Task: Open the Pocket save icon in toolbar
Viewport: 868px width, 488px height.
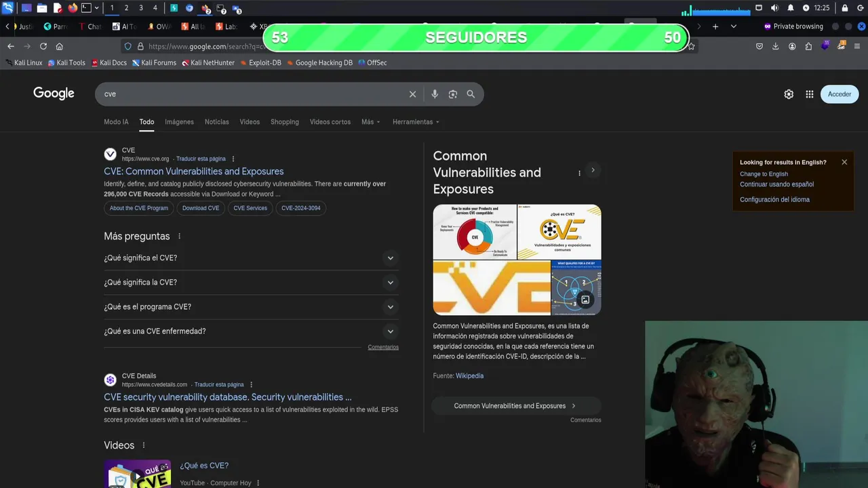Action: point(759,46)
